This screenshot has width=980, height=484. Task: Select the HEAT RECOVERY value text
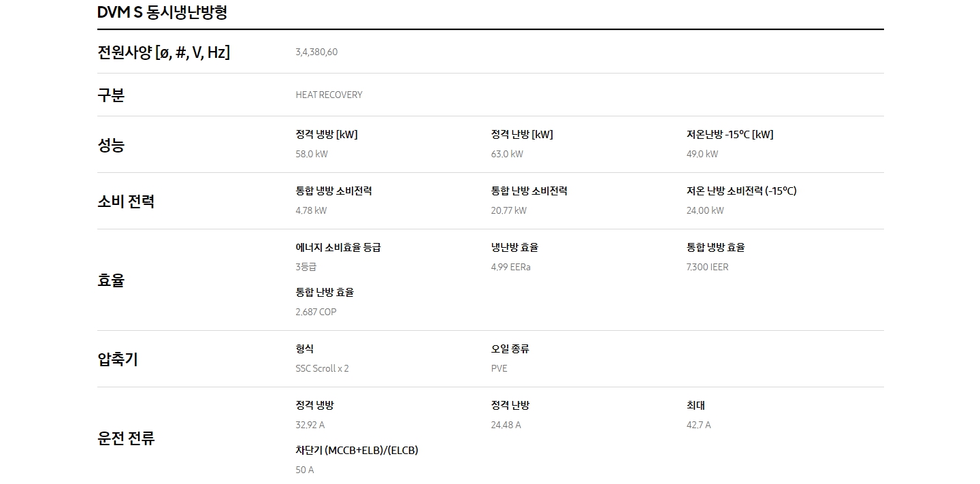[x=329, y=95]
